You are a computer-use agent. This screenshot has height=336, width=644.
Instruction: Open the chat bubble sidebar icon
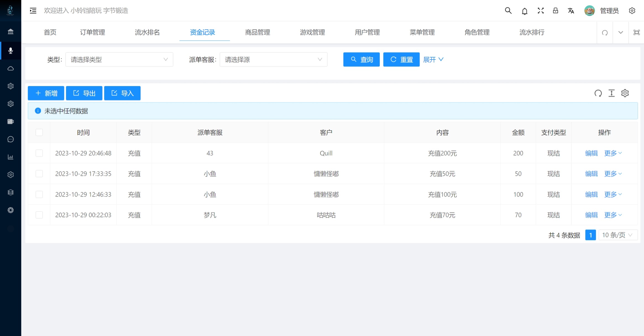[x=11, y=139]
